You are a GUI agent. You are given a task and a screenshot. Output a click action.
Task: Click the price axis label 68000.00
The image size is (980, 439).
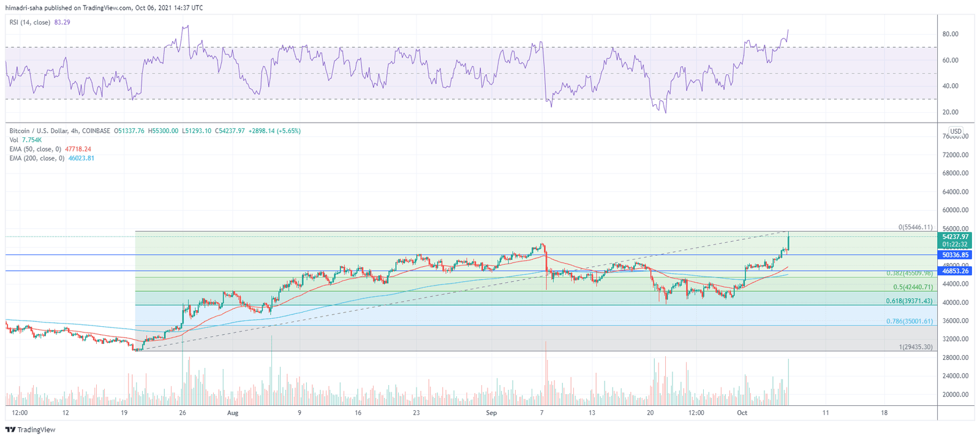[956, 174]
